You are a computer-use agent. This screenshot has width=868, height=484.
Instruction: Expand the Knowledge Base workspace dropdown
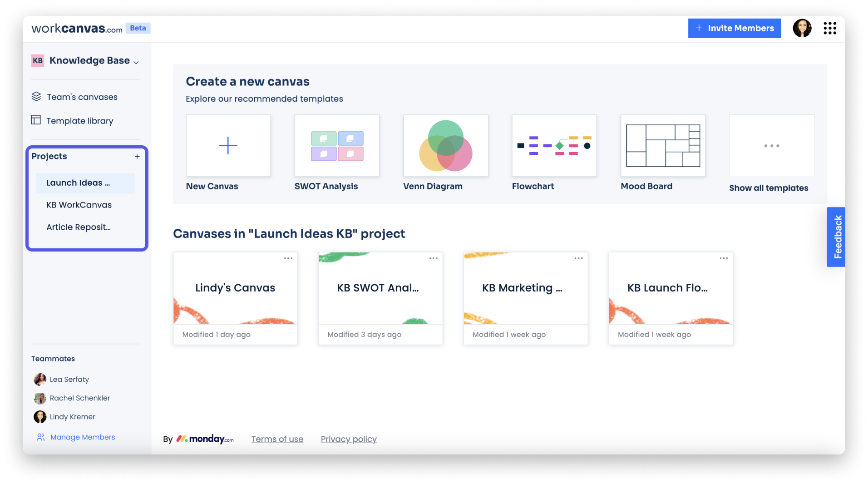click(136, 61)
